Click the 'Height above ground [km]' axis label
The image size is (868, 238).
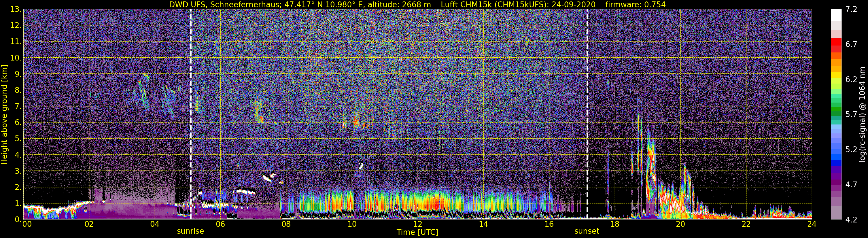coord(4,114)
